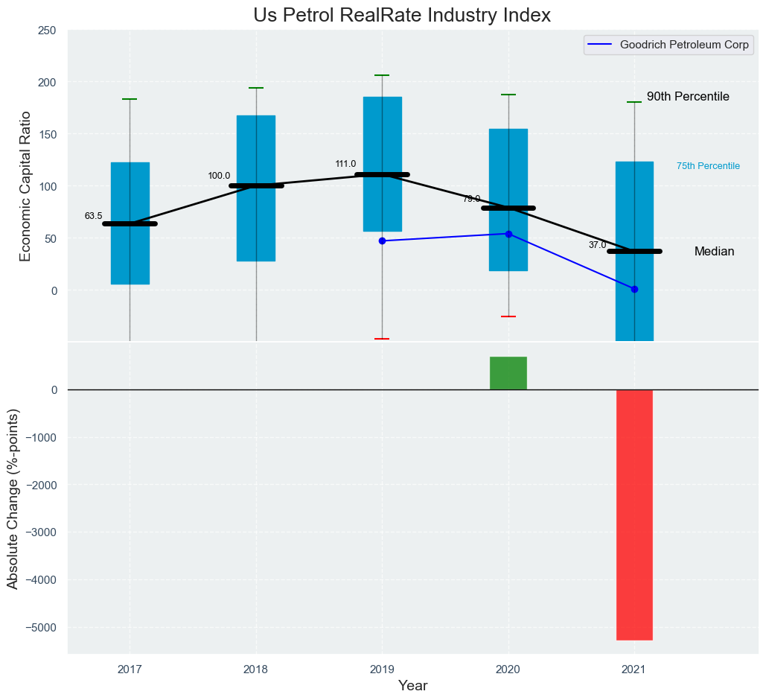Click the 90th Percentile annotation
Image resolution: width=766 pixels, height=700 pixels.
pos(688,97)
